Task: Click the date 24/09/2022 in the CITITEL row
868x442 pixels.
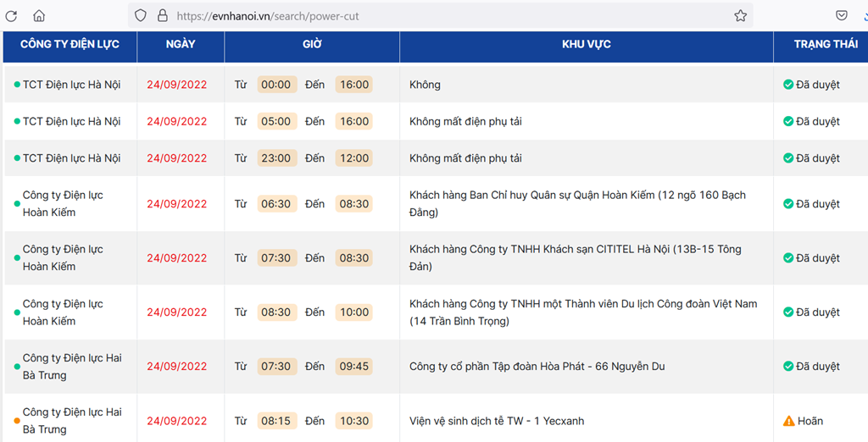Action: point(176,257)
